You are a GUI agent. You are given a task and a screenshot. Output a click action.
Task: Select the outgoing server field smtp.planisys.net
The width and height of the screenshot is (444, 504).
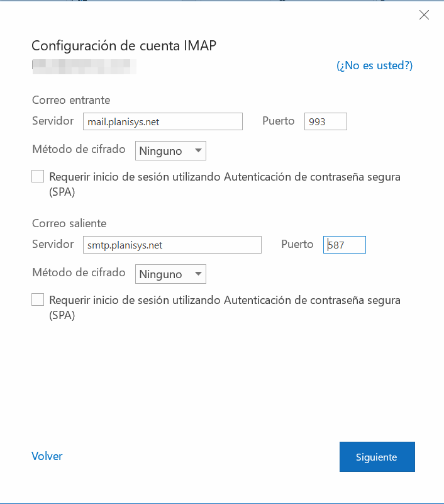(x=172, y=245)
